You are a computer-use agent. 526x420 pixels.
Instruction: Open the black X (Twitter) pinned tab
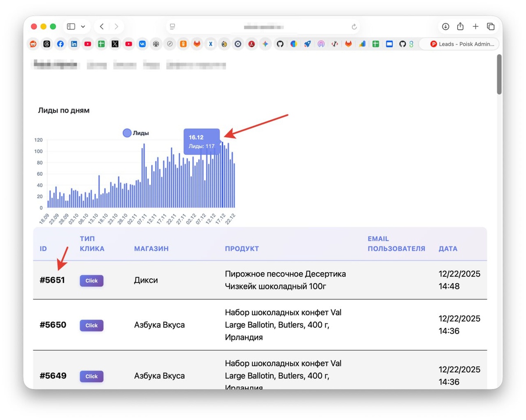pos(115,44)
